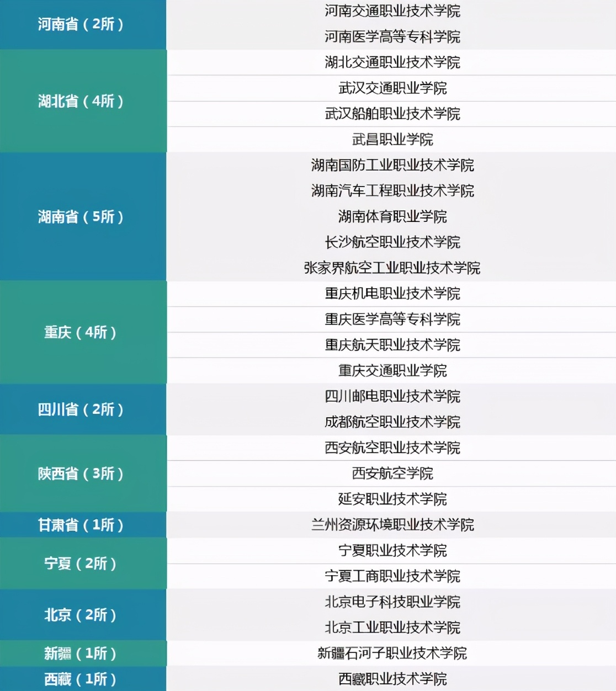Screen dimensions: 616x691
Task: Click the 湖北交通职业技术学院 row
Action: (x=392, y=63)
